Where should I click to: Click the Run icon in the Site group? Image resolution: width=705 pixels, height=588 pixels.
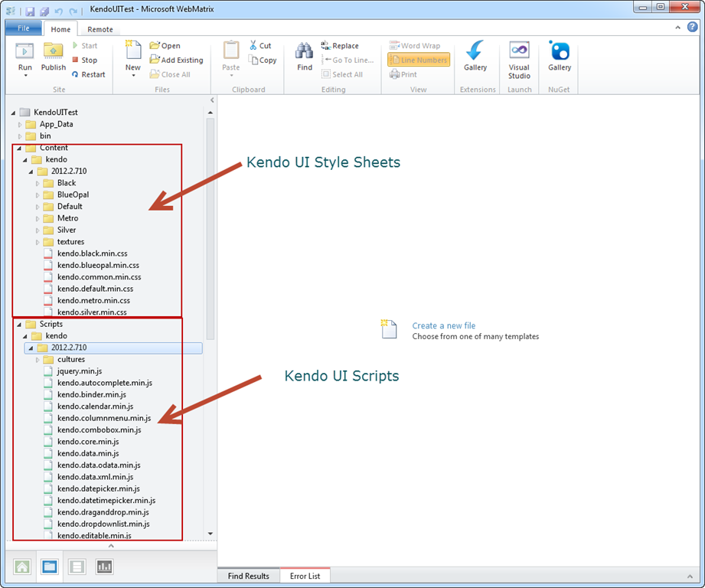[x=25, y=52]
